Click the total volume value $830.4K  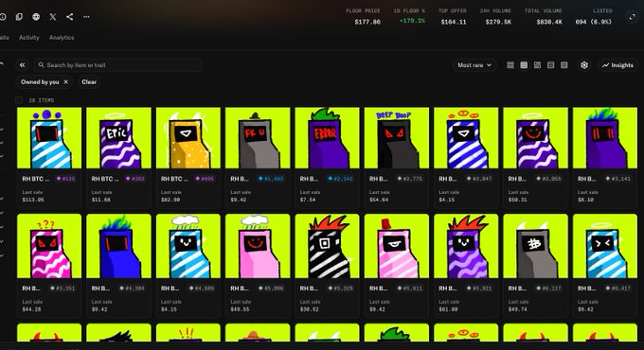tap(549, 22)
